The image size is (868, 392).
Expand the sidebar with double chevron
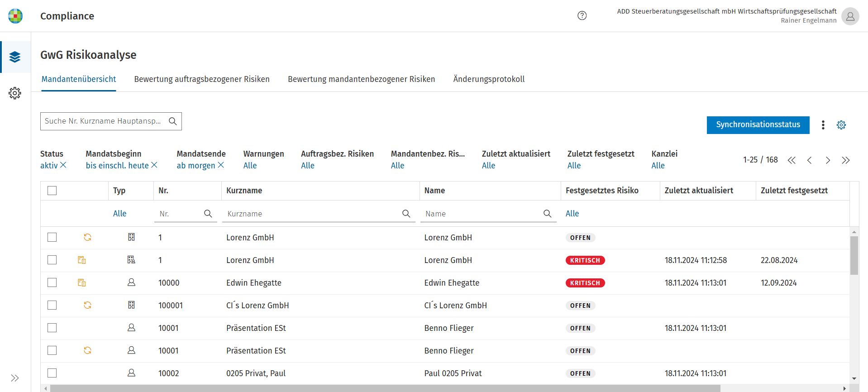(15, 378)
